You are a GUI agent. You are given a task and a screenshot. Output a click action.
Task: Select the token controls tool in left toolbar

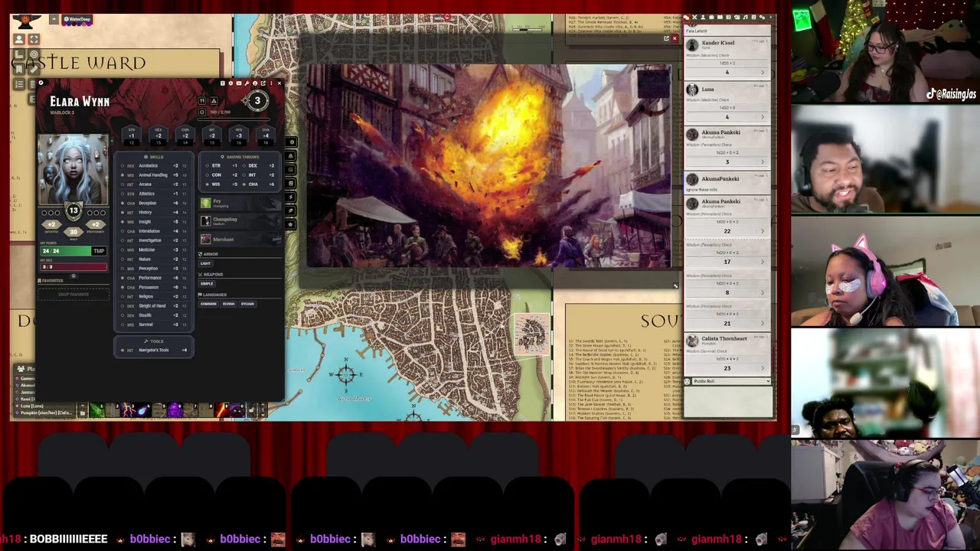tap(19, 39)
